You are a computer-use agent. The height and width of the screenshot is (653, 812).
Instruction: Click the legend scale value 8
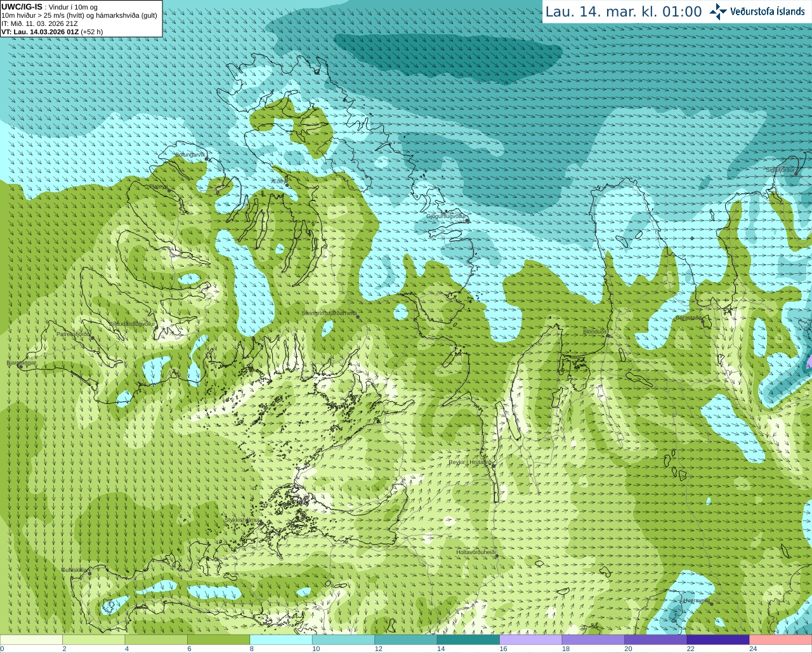[251, 649]
